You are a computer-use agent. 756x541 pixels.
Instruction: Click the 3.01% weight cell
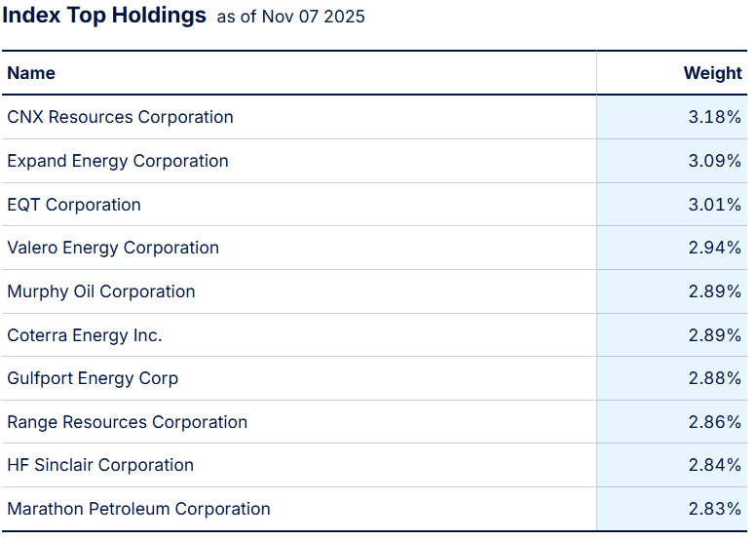click(714, 205)
